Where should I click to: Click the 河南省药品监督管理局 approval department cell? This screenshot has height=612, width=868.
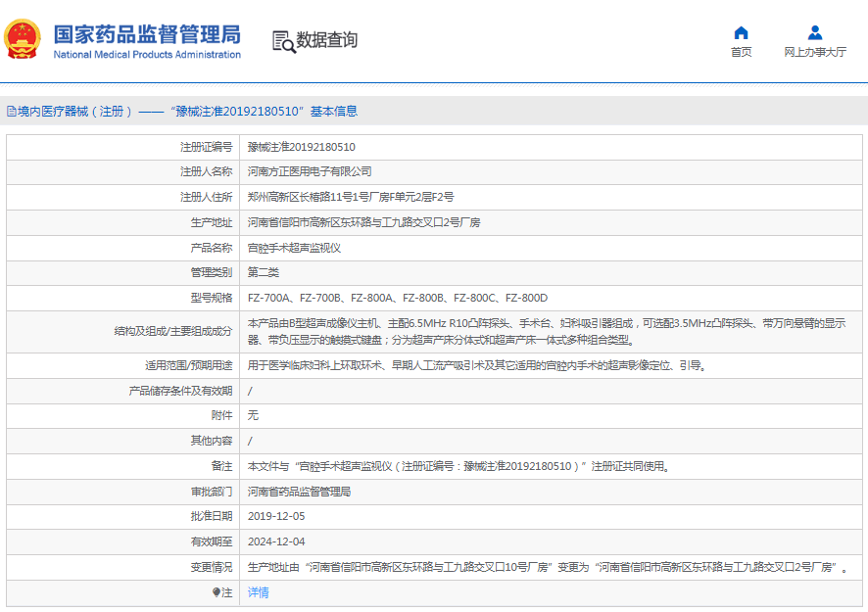pyautogui.click(x=299, y=492)
